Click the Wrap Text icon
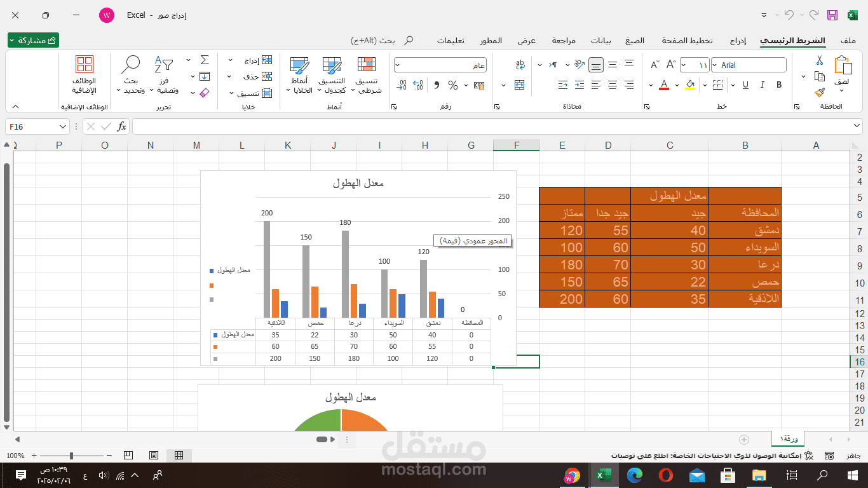Image resolution: width=868 pixels, height=488 pixels. [x=520, y=65]
